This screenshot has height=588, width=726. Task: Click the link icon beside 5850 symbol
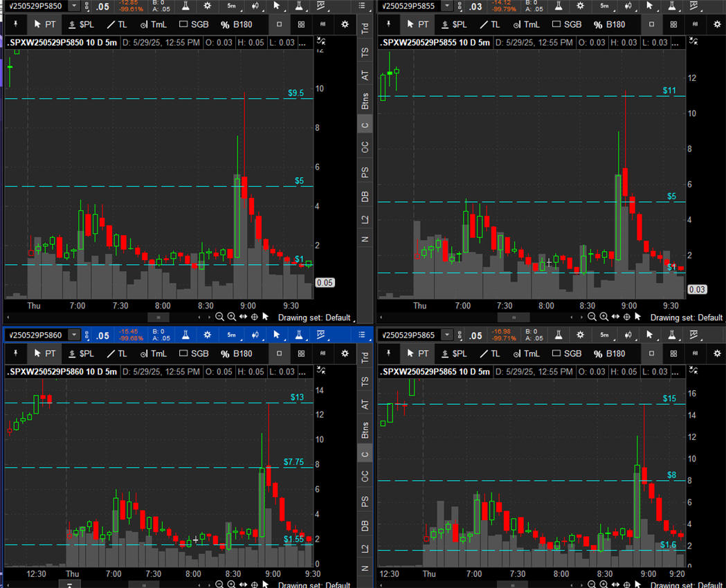(87, 6)
